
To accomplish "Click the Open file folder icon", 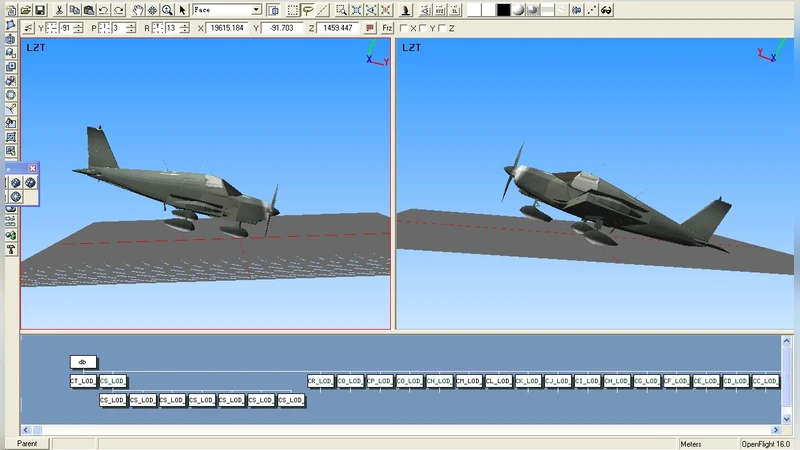I will point(26,10).
